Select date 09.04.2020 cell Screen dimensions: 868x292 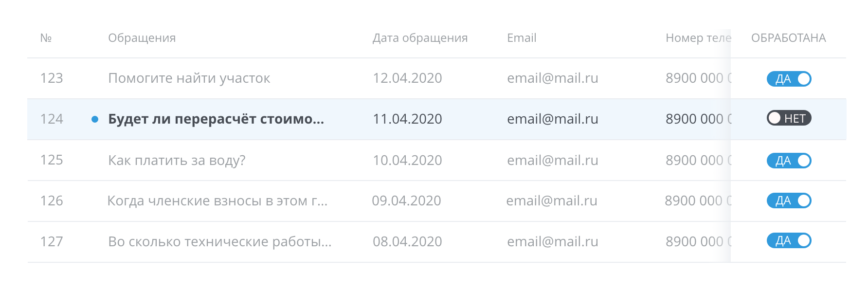[x=406, y=201]
